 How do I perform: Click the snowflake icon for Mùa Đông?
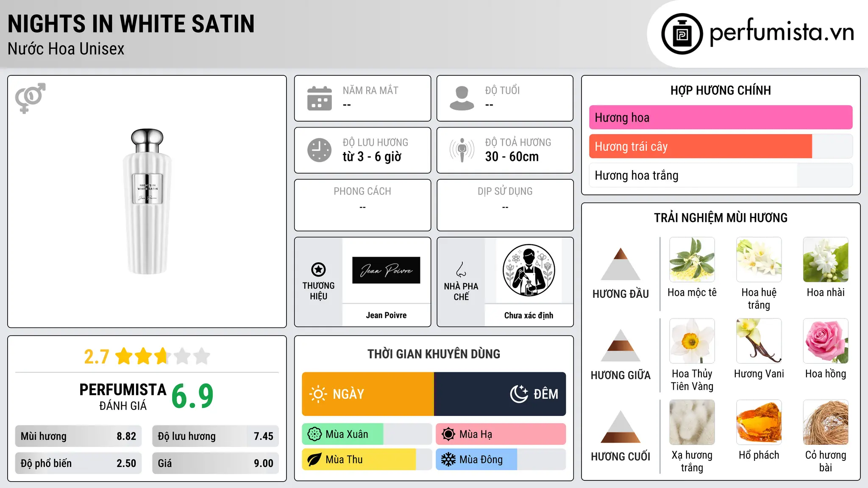[448, 460]
